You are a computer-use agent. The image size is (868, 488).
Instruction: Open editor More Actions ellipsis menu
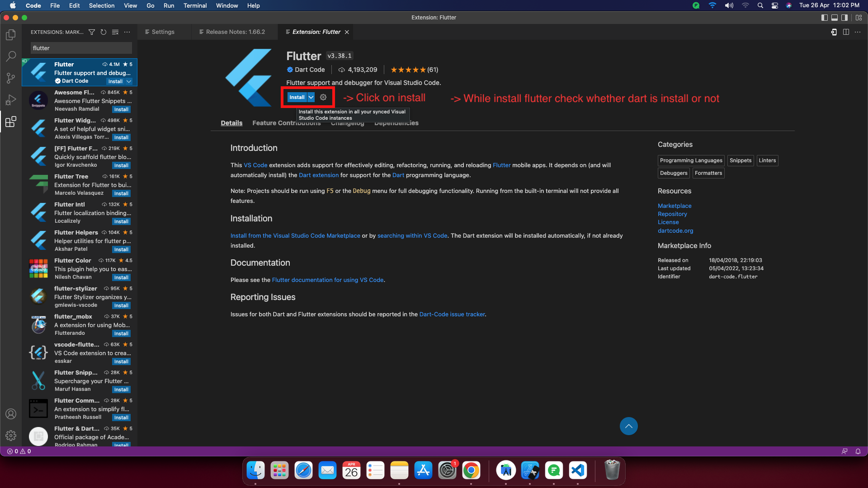858,32
